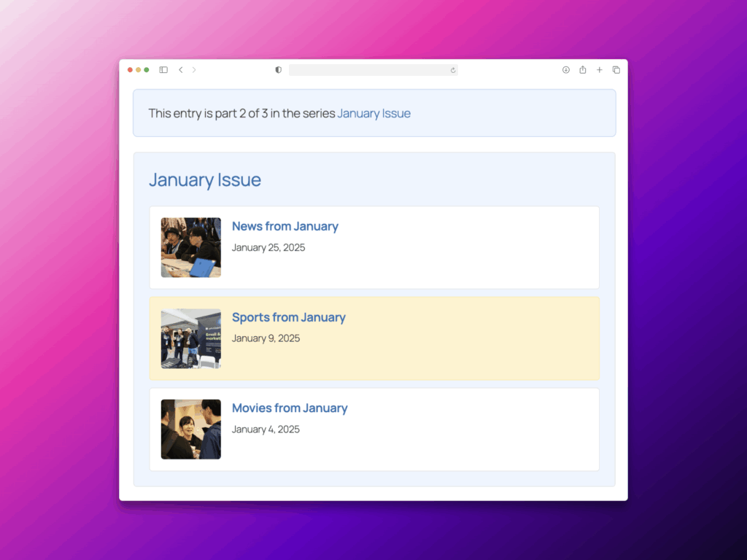Open the privacy shield report icon

(278, 70)
